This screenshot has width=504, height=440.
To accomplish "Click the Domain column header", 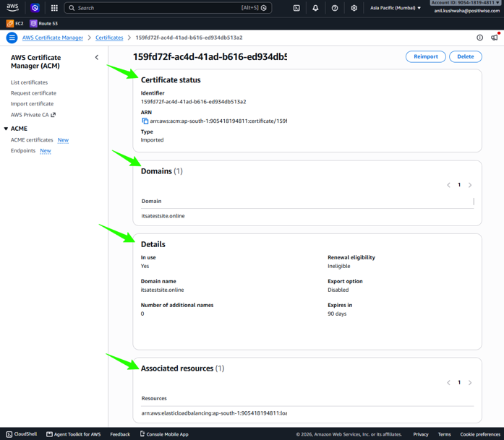I will click(x=151, y=201).
